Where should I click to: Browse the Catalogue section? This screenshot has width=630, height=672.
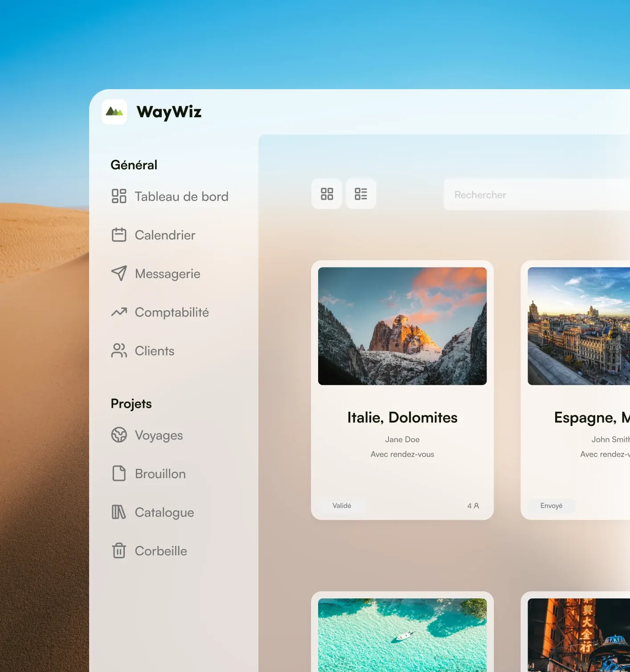coord(152,512)
